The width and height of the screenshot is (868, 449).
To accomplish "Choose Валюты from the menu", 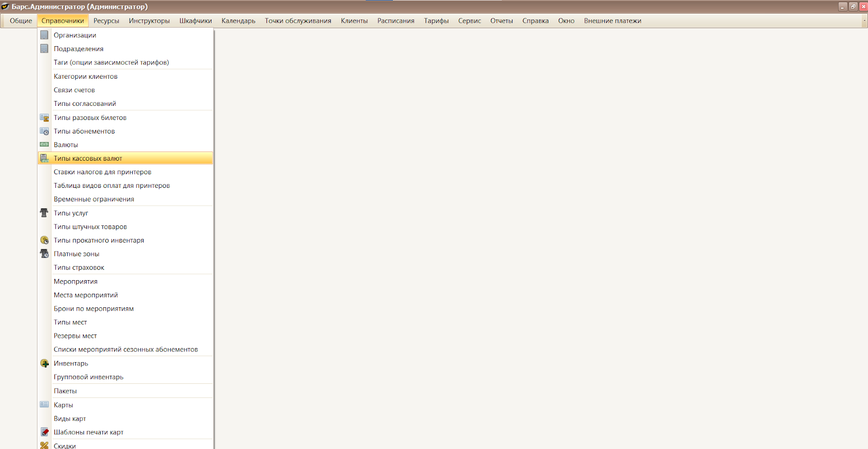I will pos(125,145).
